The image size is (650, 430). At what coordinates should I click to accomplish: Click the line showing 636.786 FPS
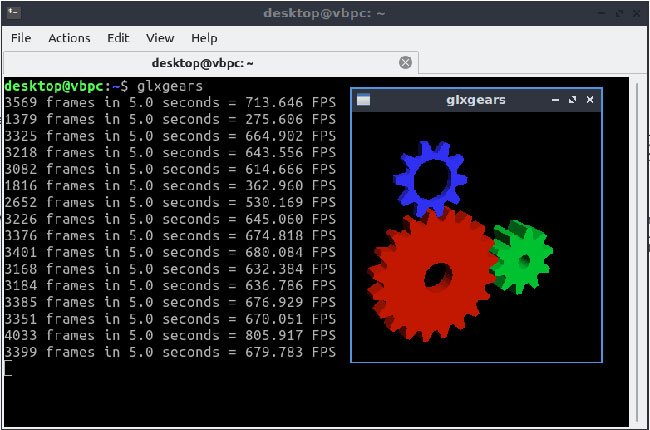[x=170, y=286]
